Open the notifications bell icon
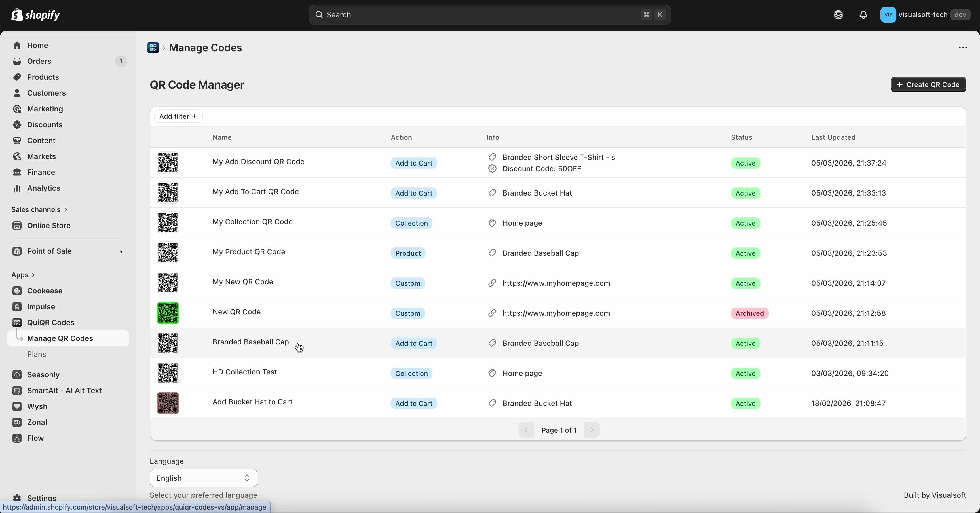Viewport: 980px width, 513px height. coord(863,14)
